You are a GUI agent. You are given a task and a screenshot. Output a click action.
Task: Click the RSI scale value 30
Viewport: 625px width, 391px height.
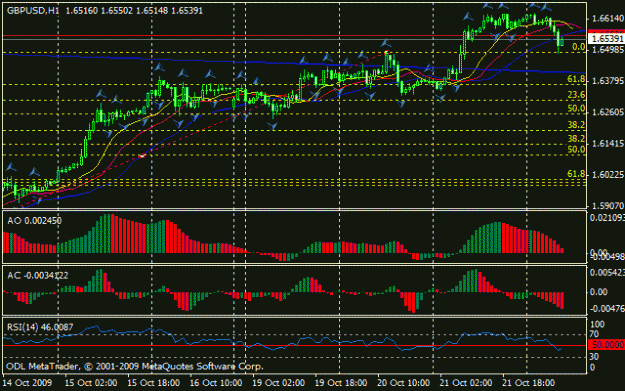click(594, 357)
